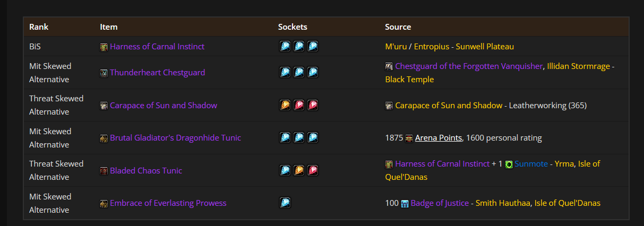Click the Sockets column header
Screen dimensions: 644x226
point(293,27)
